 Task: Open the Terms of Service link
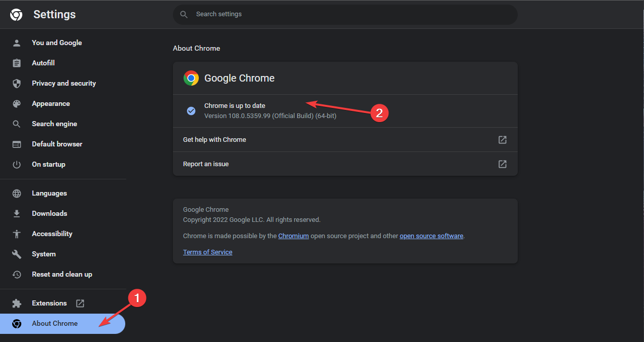coord(207,252)
